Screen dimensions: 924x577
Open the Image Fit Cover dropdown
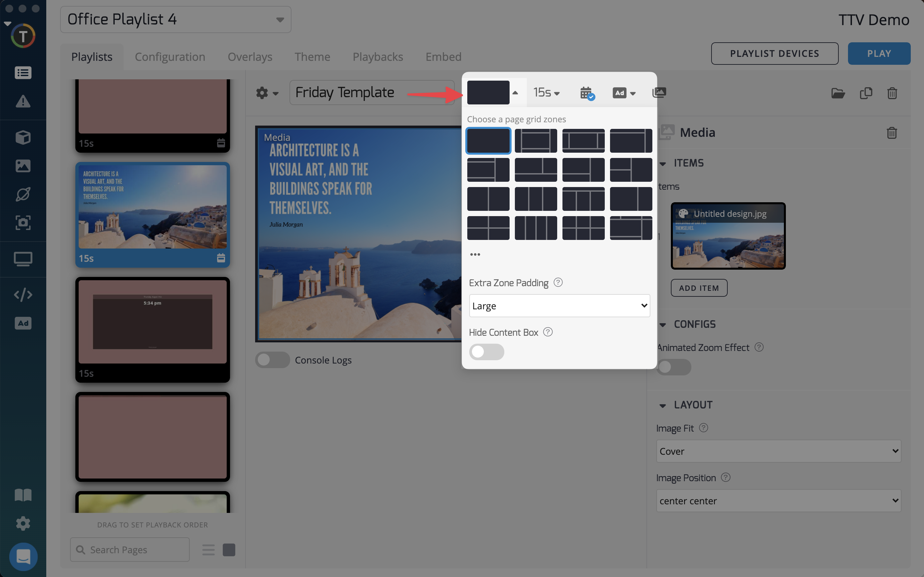coord(778,451)
